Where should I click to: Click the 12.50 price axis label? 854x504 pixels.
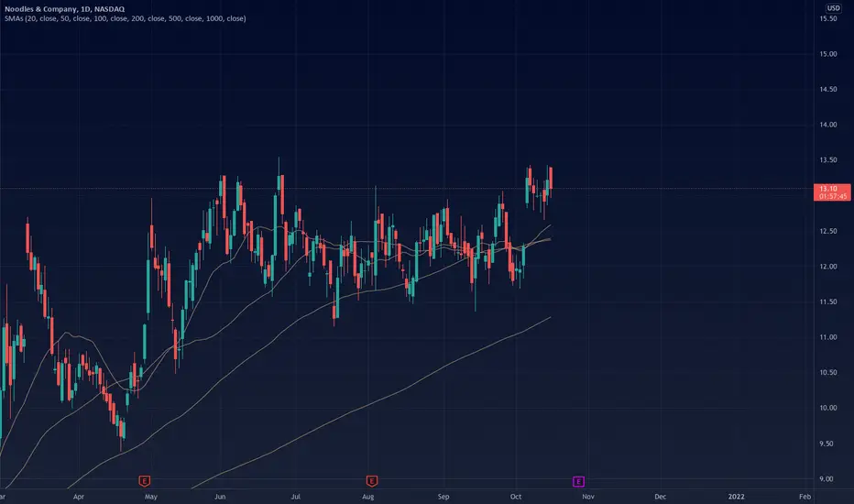click(827, 231)
